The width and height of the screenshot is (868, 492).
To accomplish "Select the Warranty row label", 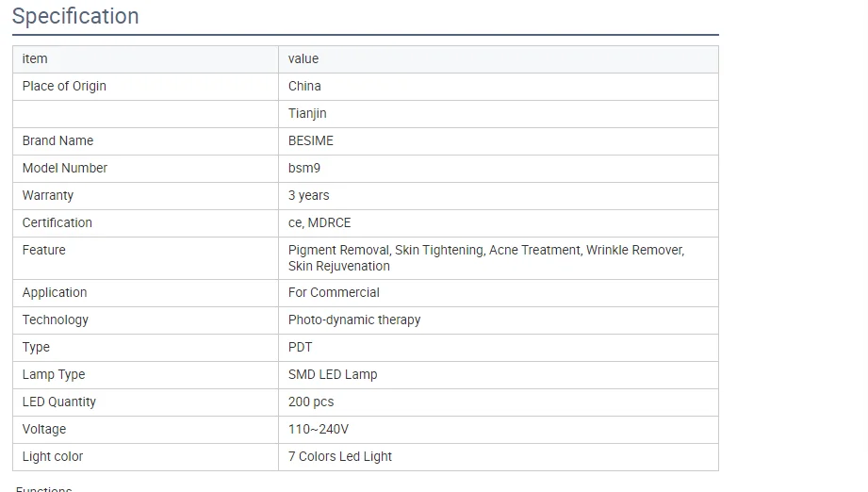I will [48, 195].
